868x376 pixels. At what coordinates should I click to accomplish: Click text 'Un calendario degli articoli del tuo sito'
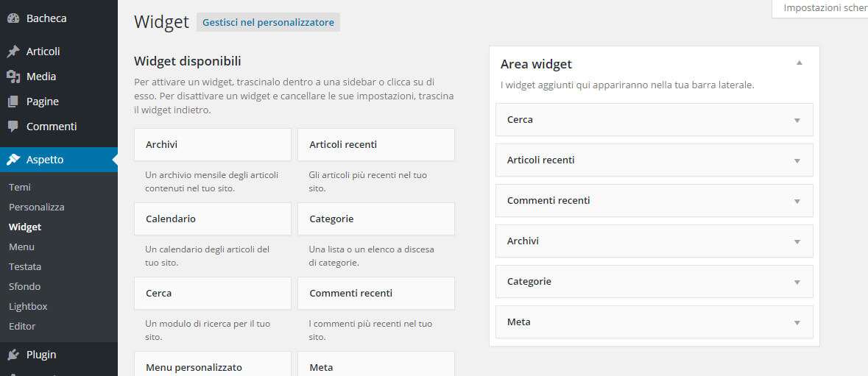click(x=207, y=256)
